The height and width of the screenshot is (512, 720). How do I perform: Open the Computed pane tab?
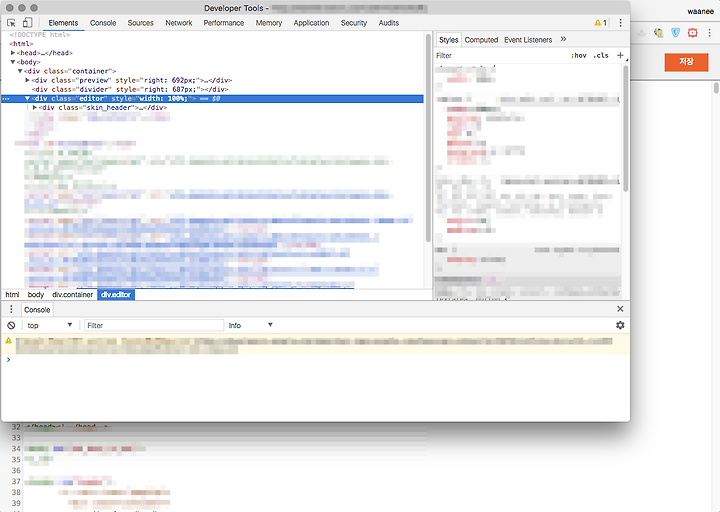(481, 40)
